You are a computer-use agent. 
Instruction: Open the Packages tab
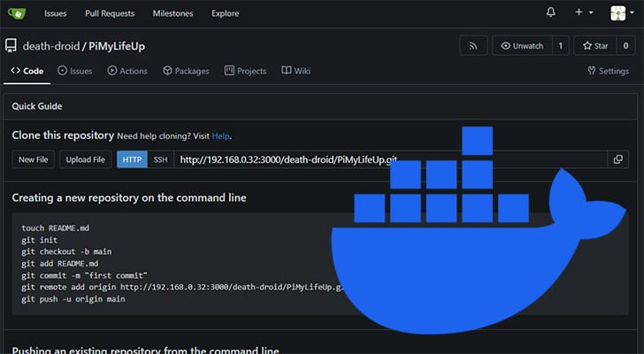coord(186,71)
